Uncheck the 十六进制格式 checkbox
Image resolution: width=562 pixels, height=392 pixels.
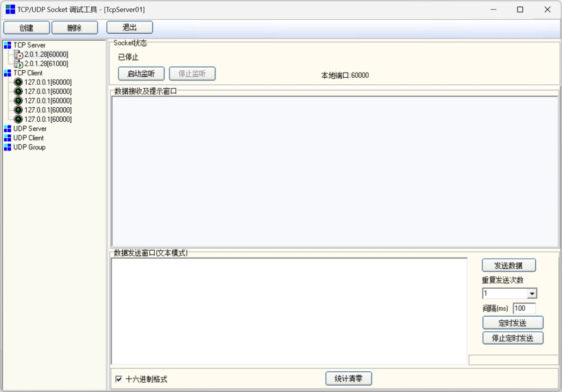118,378
